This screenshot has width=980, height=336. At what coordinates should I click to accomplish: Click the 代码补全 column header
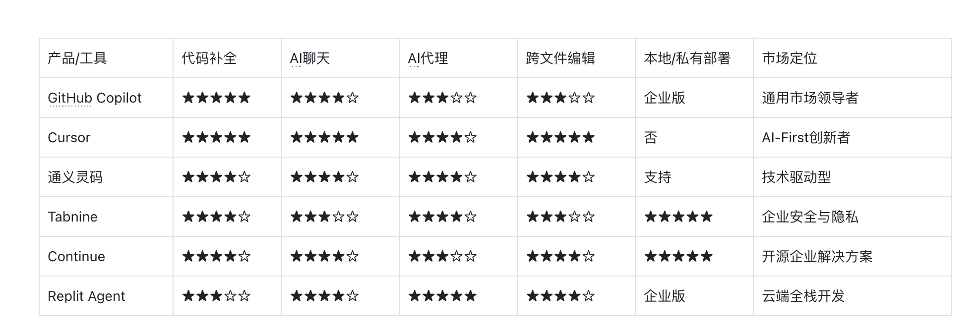(x=209, y=58)
